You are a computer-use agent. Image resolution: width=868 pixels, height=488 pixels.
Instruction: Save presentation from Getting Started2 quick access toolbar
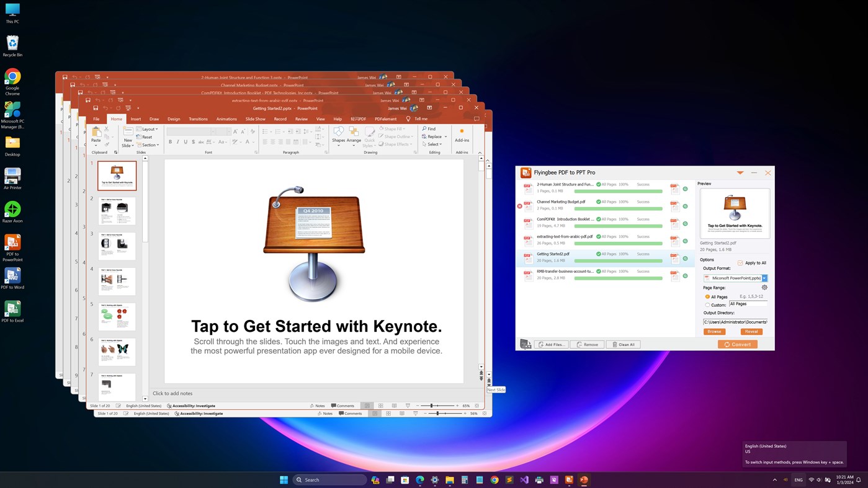(x=96, y=108)
